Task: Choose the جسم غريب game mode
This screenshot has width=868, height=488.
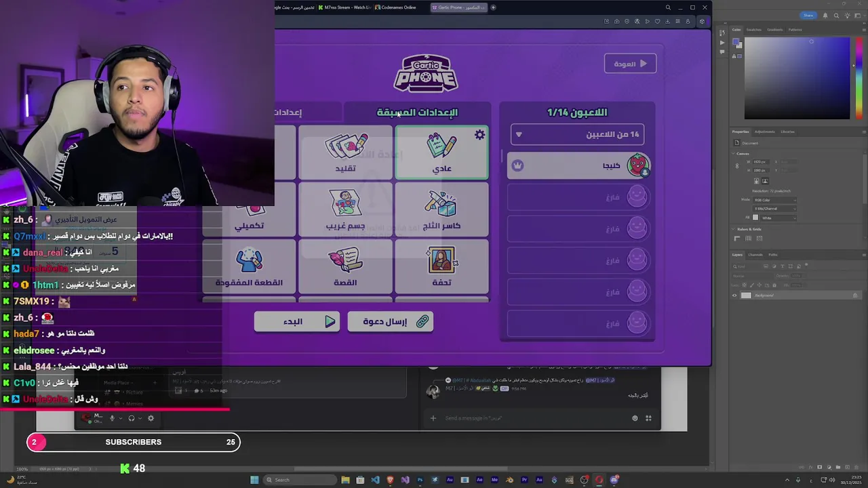Action: click(x=345, y=209)
